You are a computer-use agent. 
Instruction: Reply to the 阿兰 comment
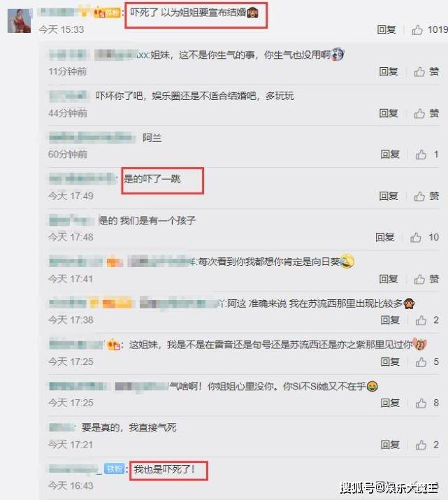390,155
